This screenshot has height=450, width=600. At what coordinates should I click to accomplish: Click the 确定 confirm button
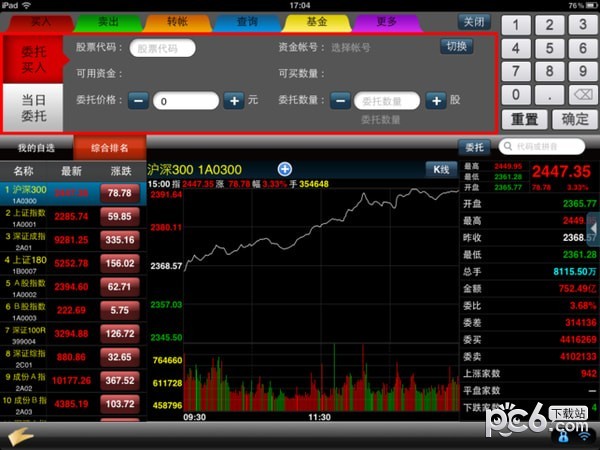[575, 119]
